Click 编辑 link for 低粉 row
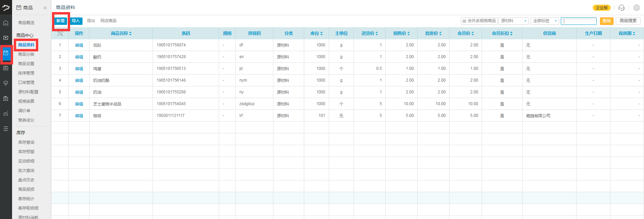The image size is (644, 219). pos(79,45)
